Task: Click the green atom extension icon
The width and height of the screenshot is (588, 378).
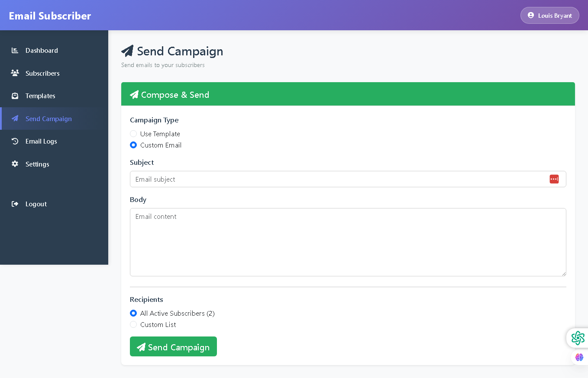Action: coord(578,338)
